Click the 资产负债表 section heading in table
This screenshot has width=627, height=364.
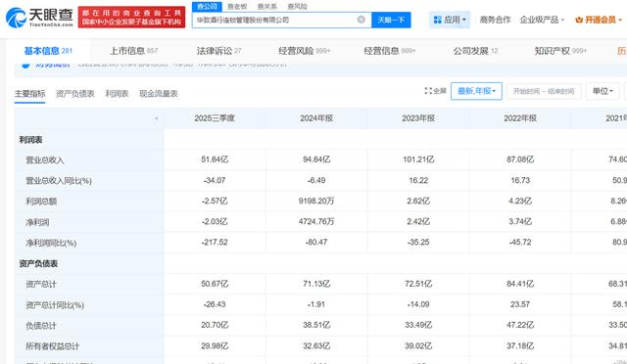[x=38, y=264]
